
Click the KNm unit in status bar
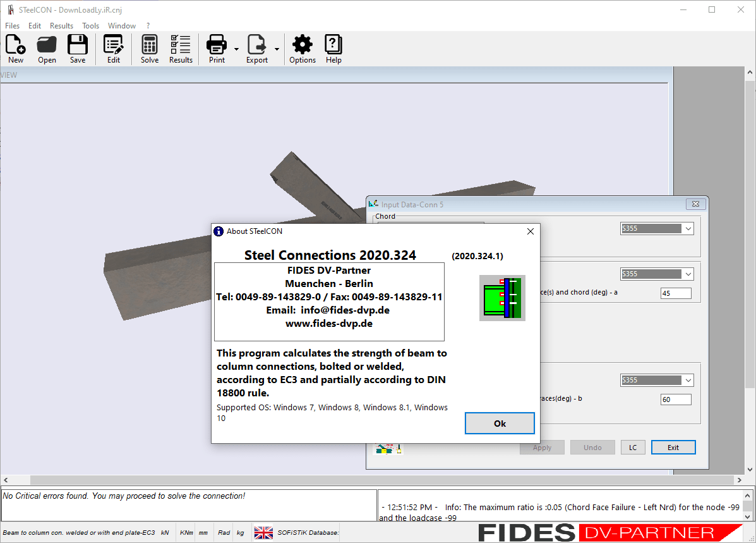tap(186, 532)
